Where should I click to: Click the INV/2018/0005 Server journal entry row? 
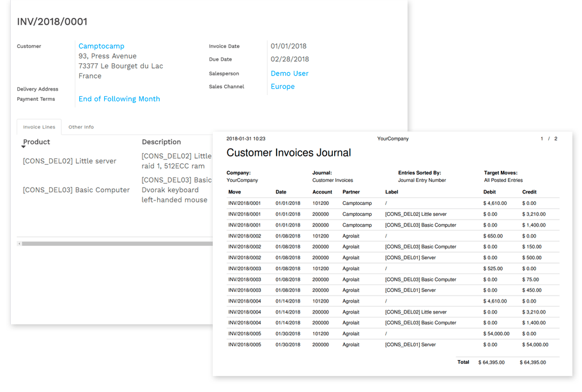393,345
